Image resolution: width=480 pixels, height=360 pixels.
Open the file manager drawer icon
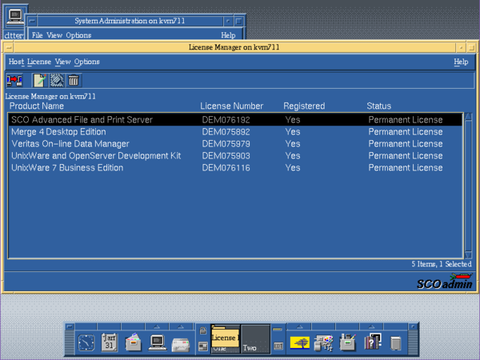(x=133, y=342)
